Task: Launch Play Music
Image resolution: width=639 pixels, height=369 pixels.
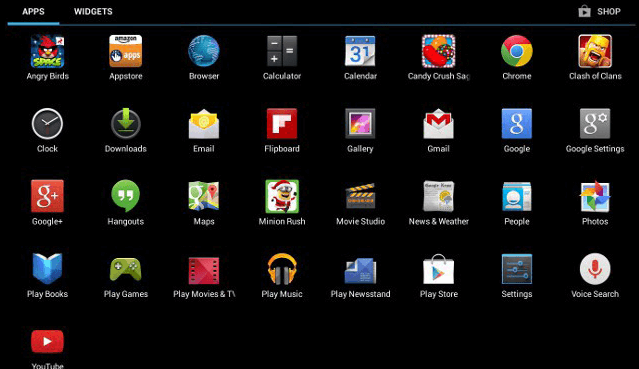Action: pyautogui.click(x=282, y=269)
